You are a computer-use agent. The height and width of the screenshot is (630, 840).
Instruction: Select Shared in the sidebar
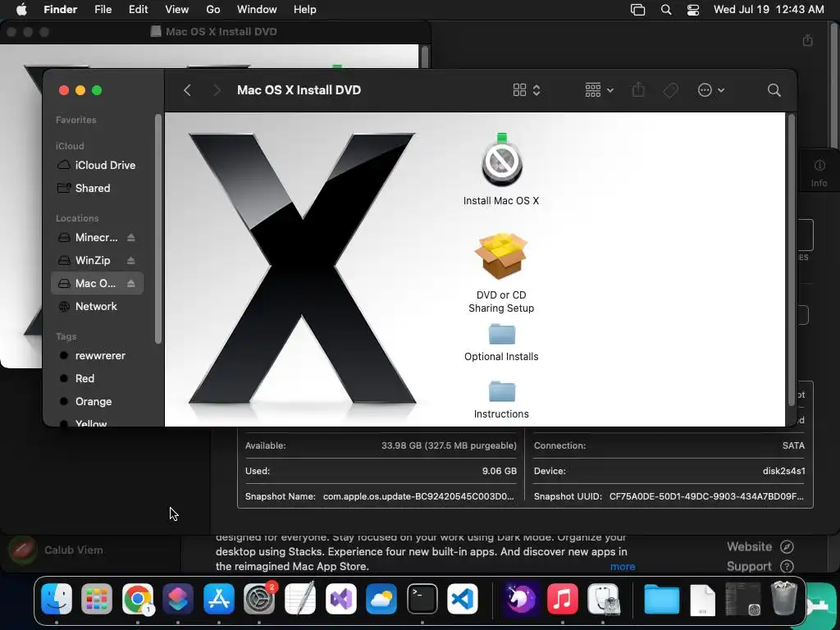(x=97, y=188)
